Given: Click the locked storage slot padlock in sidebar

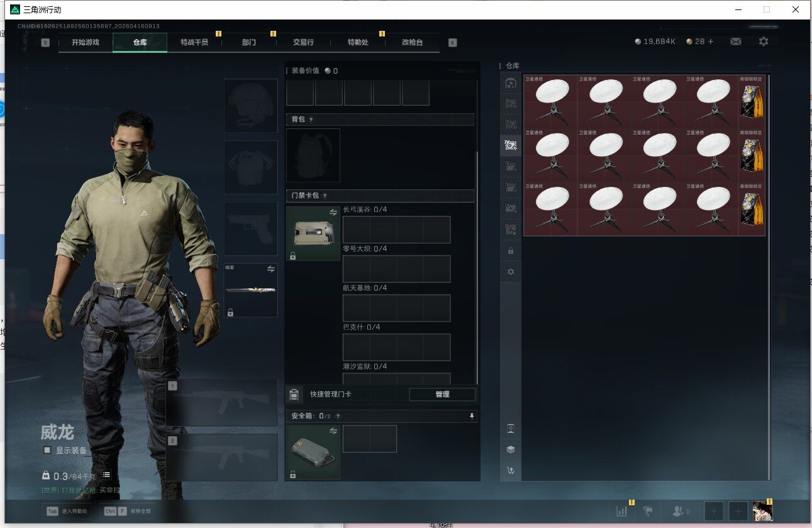Looking at the screenshot, I should [x=511, y=250].
